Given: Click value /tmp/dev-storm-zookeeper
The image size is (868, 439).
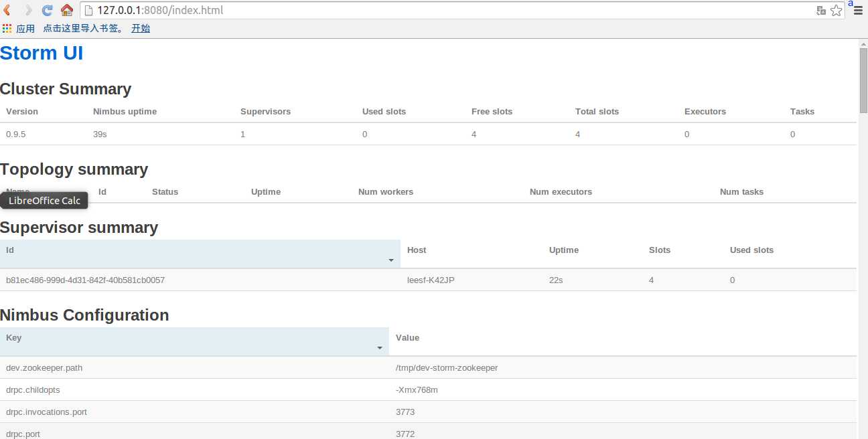Looking at the screenshot, I should coord(447,368).
